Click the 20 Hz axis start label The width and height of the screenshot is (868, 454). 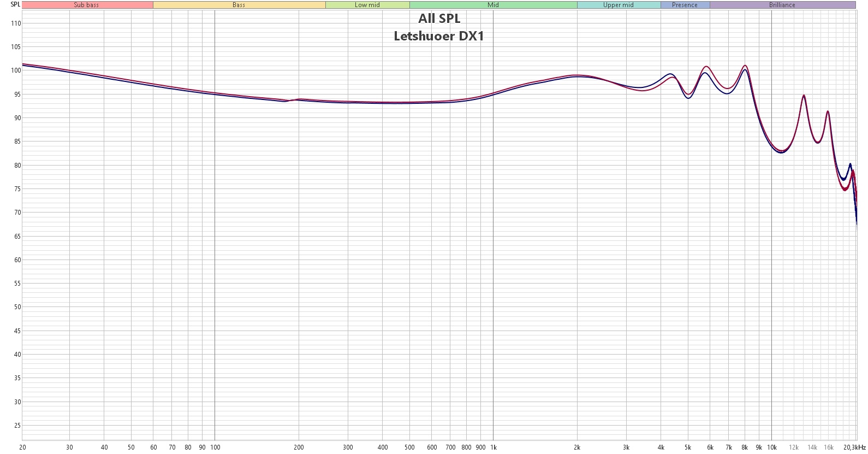(x=22, y=447)
